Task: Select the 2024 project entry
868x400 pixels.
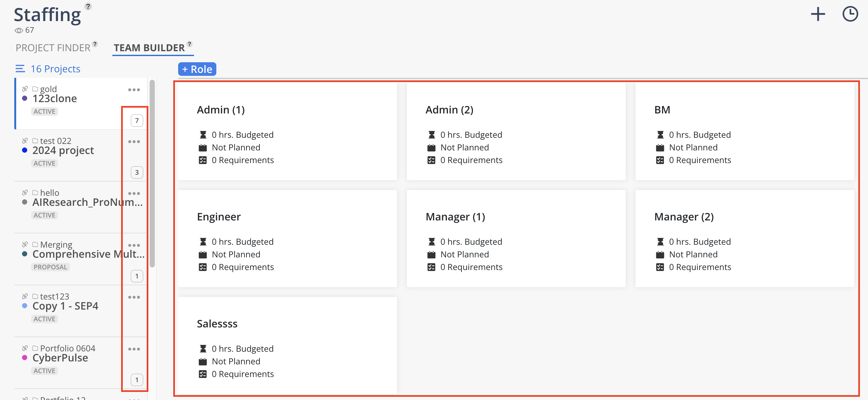Action: (81, 156)
